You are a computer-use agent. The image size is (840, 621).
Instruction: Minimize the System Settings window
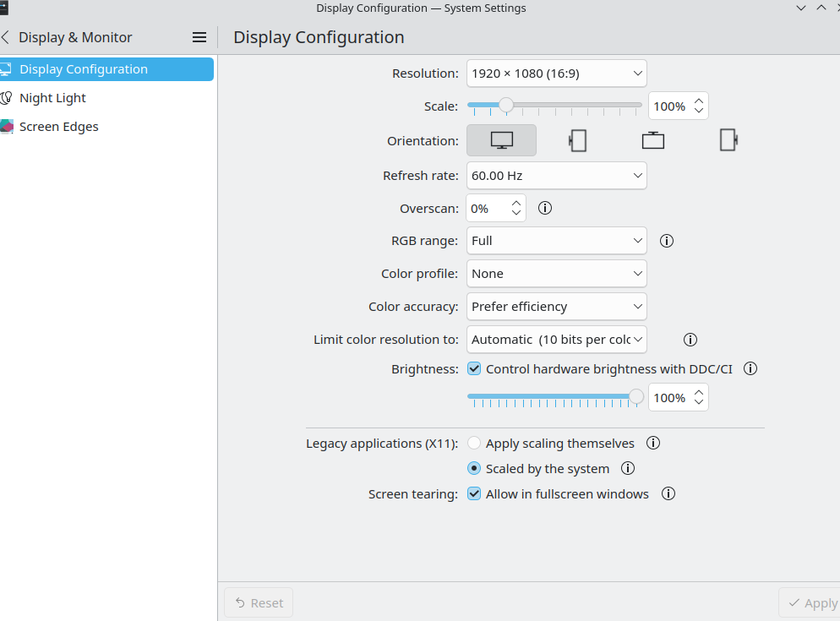(801, 8)
